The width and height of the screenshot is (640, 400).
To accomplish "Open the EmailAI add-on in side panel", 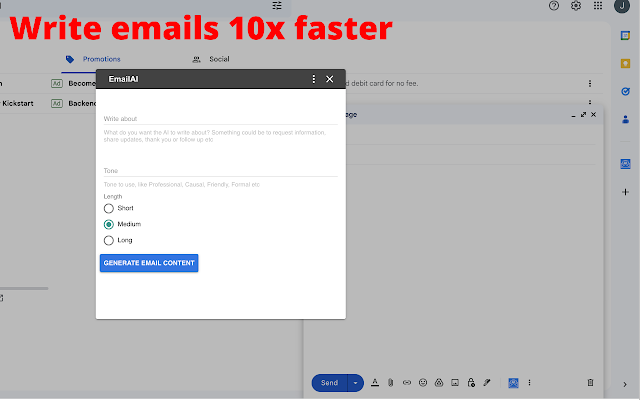I will [x=625, y=164].
